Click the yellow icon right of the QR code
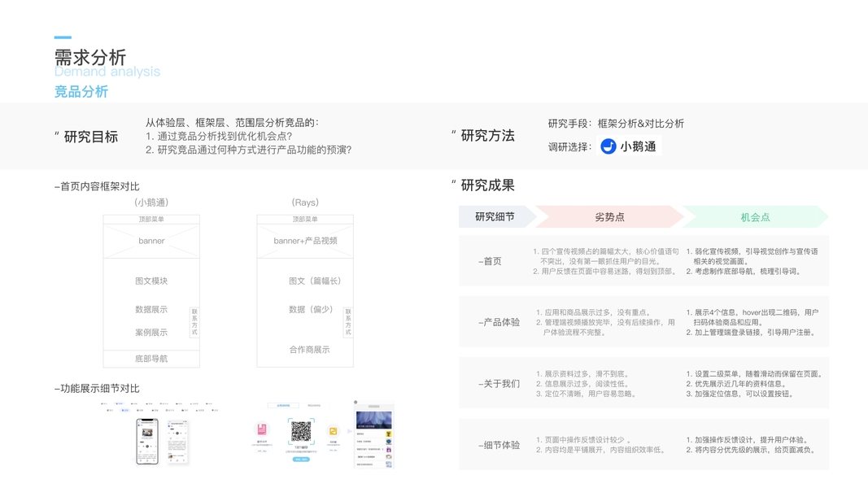Viewport: 868px width, 488px height. (x=334, y=431)
